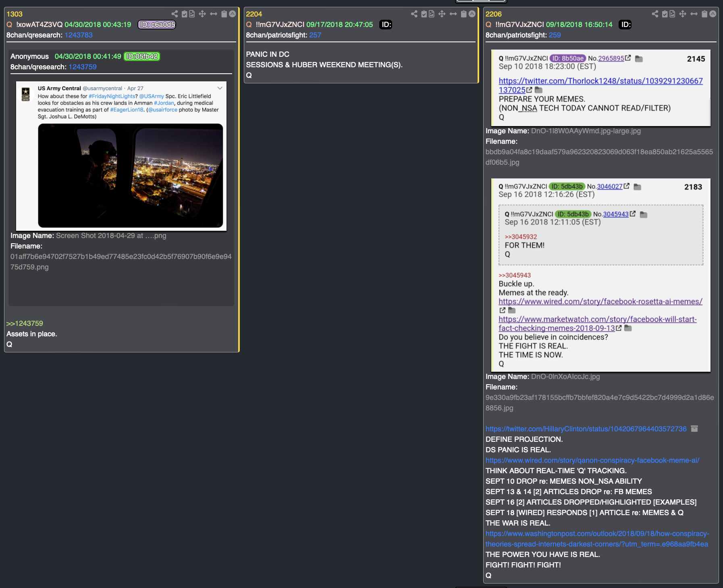Click 'SESSIONS & HUBER WEEKEND MEETING(S).' line

324,65
